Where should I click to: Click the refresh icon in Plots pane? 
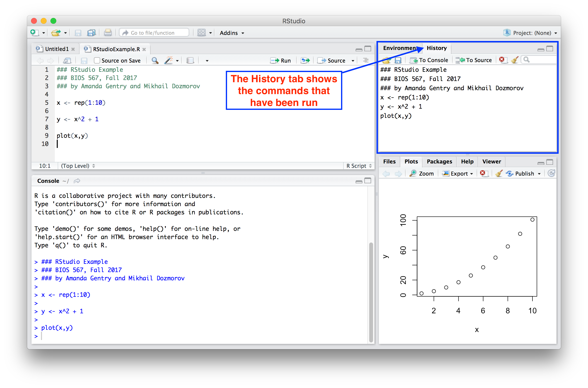click(551, 173)
